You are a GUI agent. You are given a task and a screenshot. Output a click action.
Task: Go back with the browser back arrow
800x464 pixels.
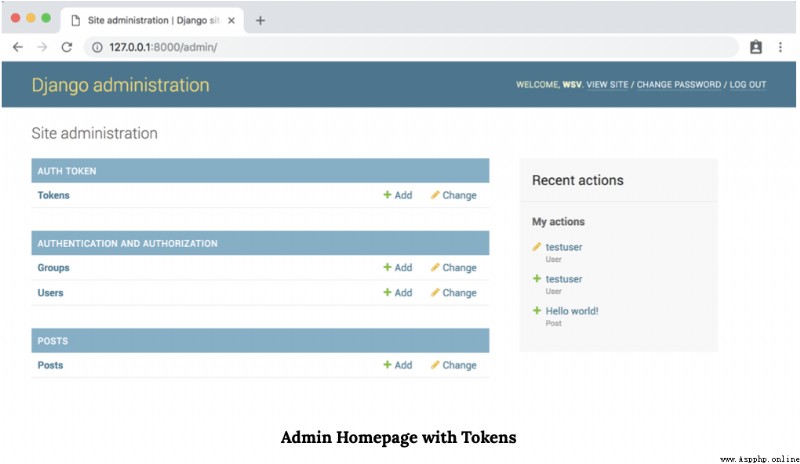click(18, 47)
